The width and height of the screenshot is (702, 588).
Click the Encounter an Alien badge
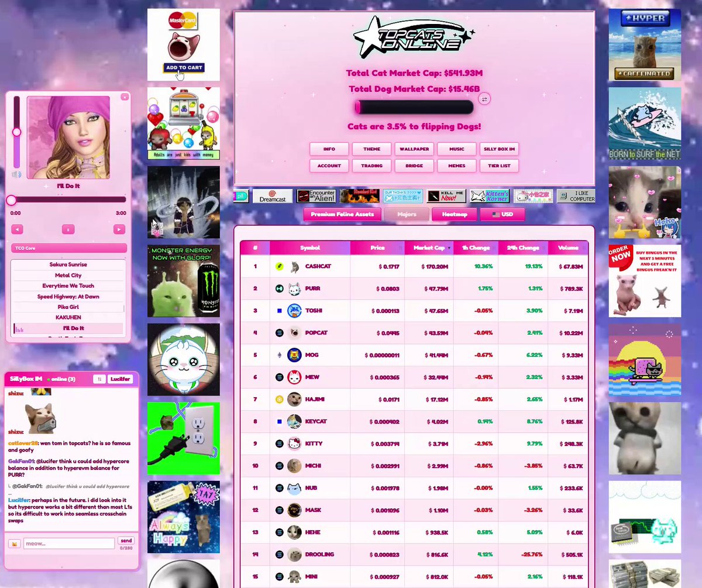coord(316,196)
